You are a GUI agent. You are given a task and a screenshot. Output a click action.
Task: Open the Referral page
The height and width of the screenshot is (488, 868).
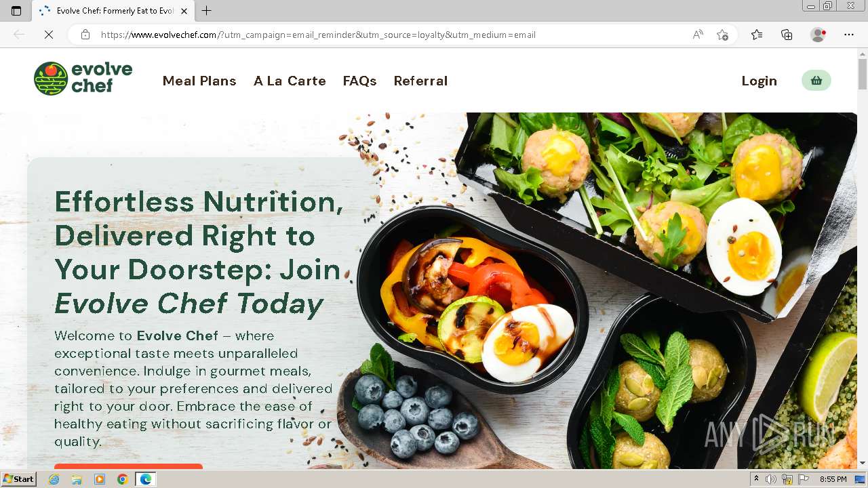(x=420, y=81)
